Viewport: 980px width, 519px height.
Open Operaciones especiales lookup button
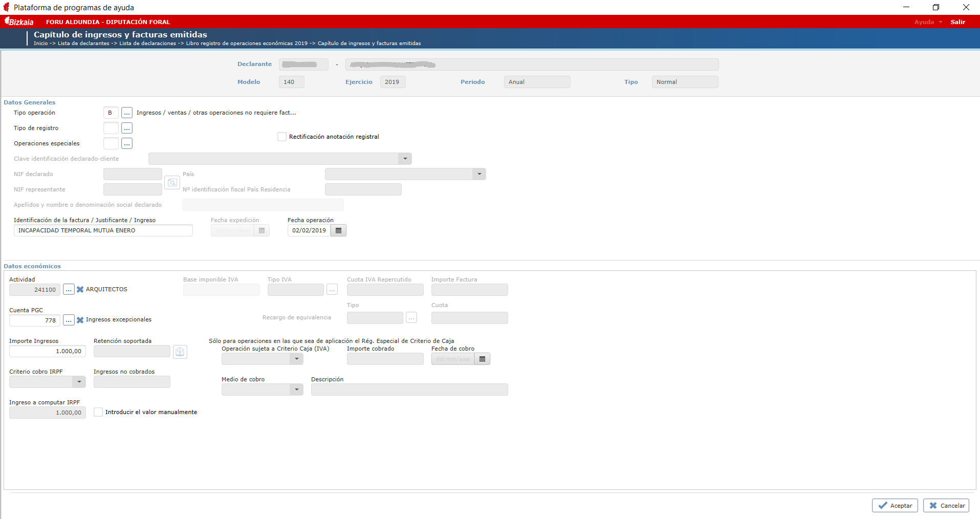coord(127,143)
